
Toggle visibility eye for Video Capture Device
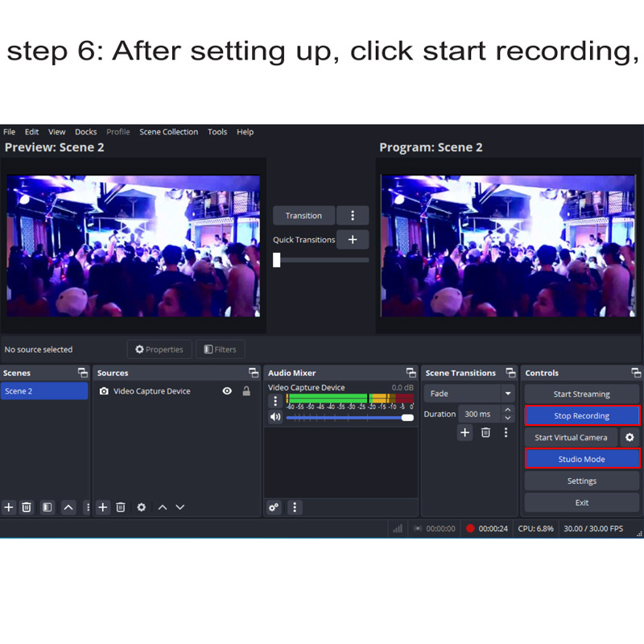(227, 391)
